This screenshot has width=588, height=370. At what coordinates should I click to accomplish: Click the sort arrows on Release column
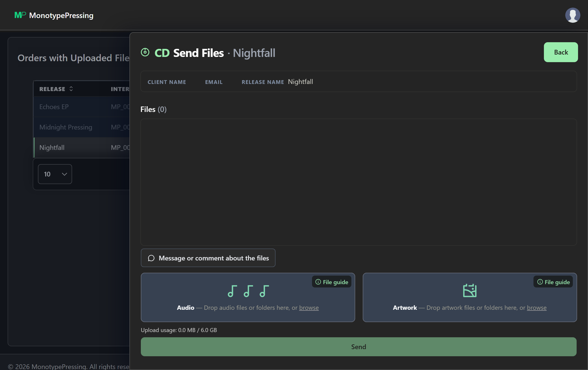[x=71, y=89]
